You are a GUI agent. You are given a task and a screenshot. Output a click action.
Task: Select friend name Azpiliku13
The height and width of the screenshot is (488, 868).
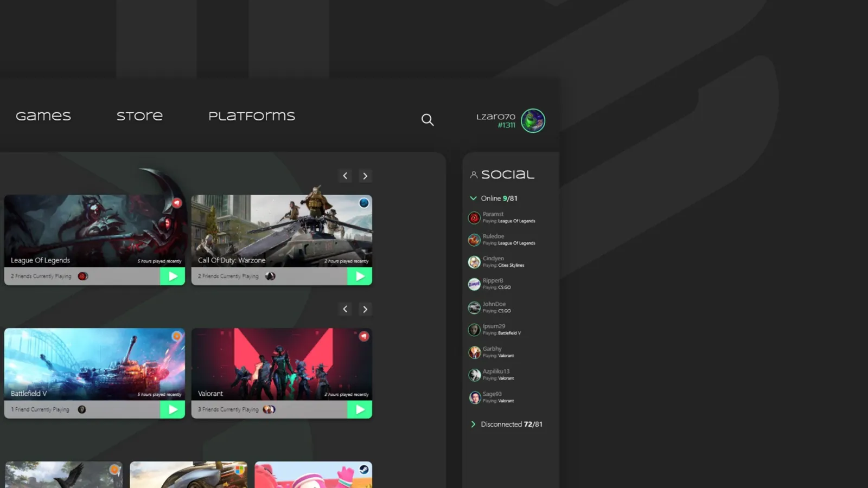point(496,371)
